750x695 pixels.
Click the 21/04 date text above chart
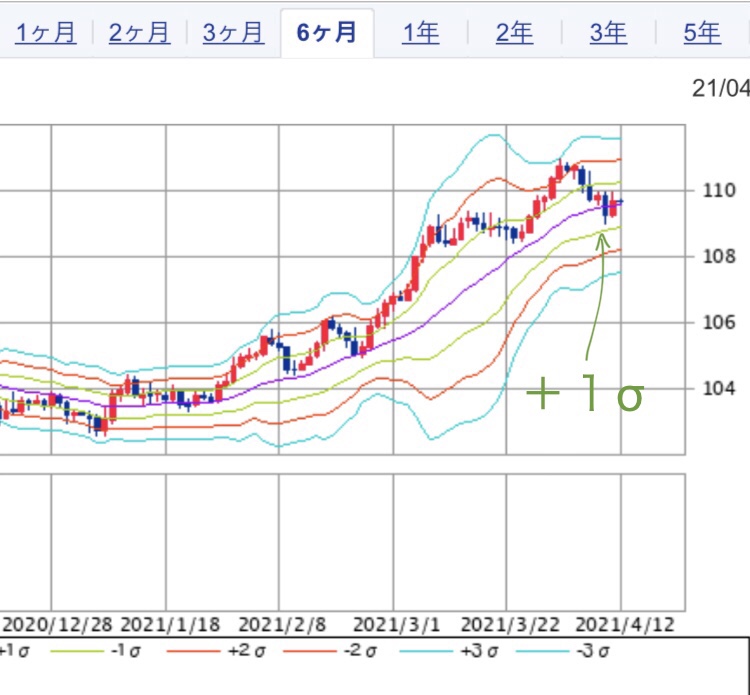721,88
